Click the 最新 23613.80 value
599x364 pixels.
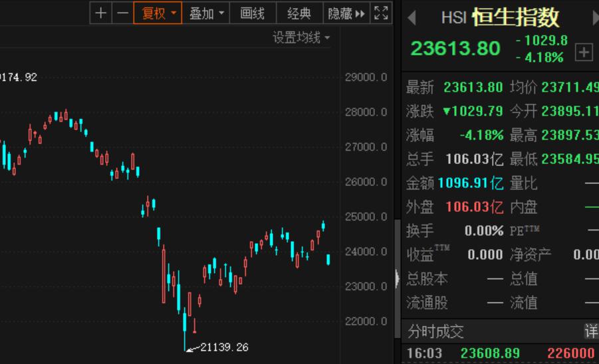click(473, 88)
